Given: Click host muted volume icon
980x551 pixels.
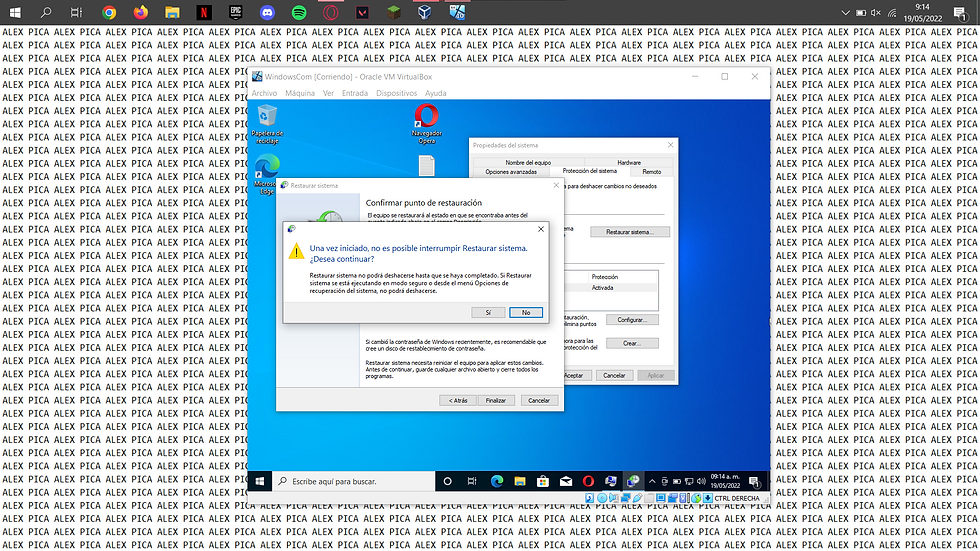Looking at the screenshot, I should (876, 12).
